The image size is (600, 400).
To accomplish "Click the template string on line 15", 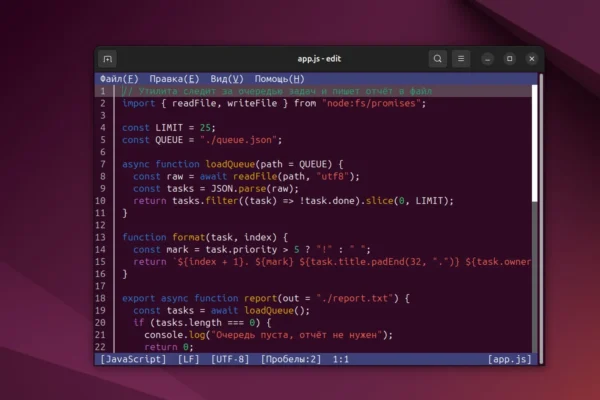I will tap(352, 262).
